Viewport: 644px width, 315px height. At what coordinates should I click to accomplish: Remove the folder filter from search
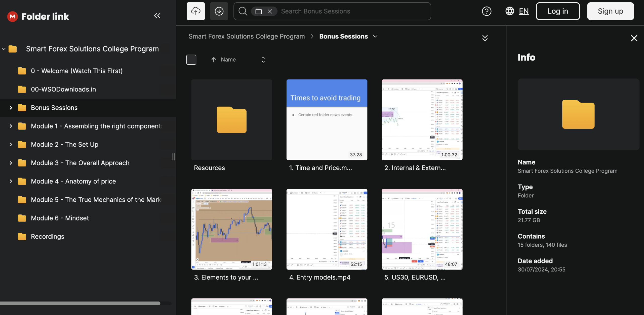point(270,11)
